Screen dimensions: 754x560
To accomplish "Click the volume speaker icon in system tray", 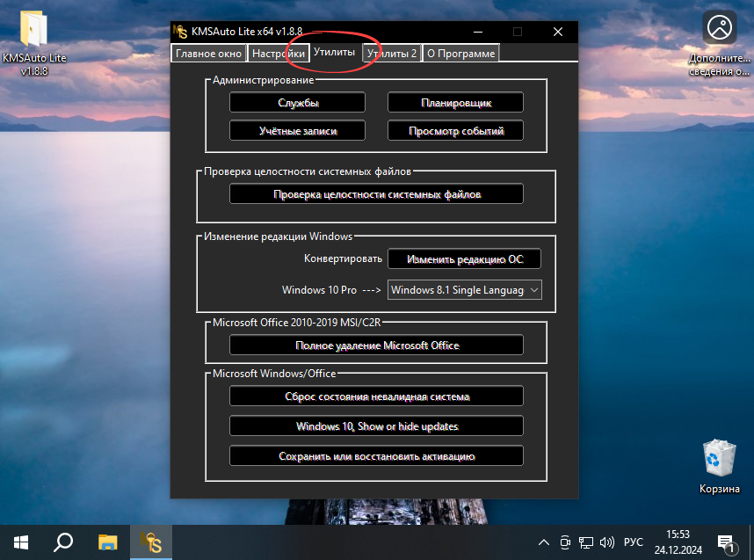I will click(x=607, y=542).
